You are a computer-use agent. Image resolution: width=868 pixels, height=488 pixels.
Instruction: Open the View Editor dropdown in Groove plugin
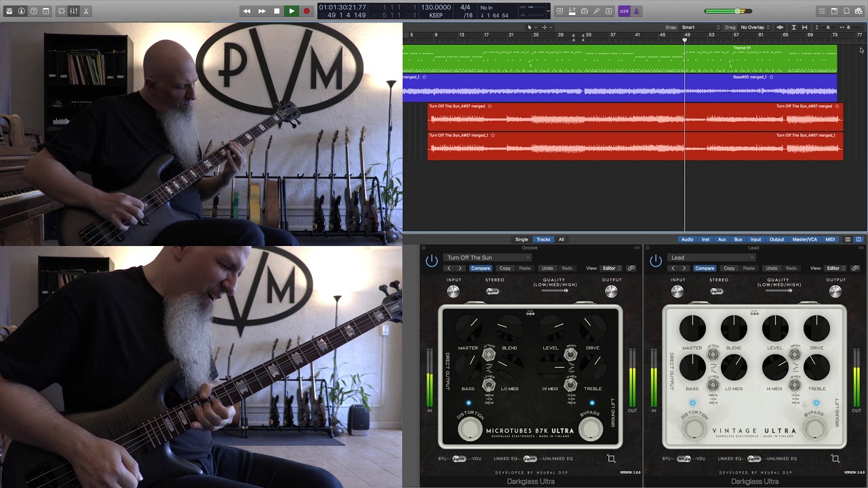(611, 268)
